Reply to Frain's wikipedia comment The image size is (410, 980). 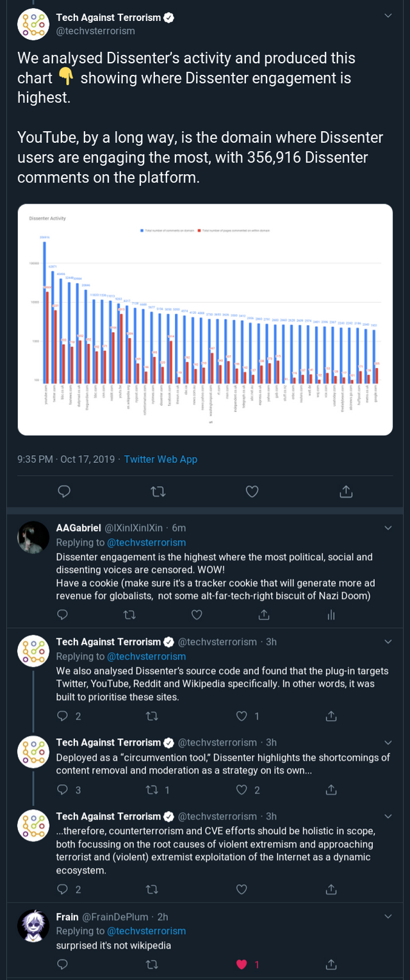coord(62,964)
